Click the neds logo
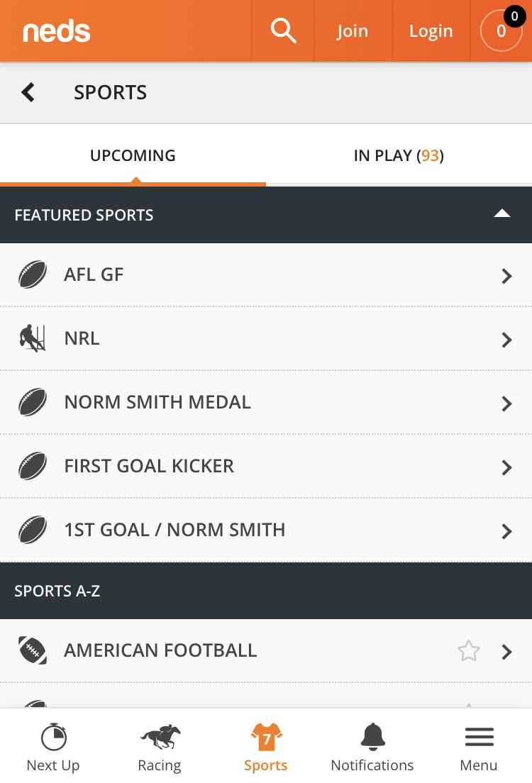The width and height of the screenshot is (532, 783). (57, 31)
